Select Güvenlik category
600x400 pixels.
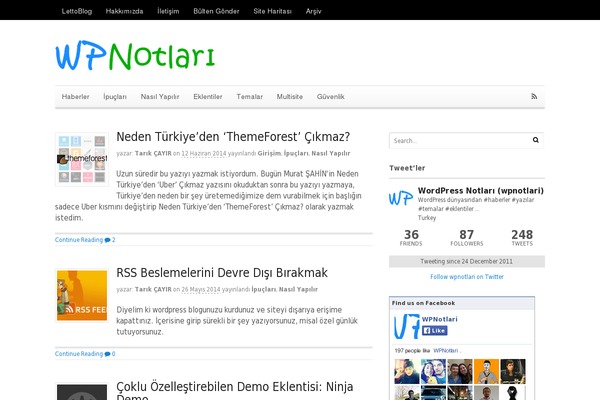coord(331,97)
